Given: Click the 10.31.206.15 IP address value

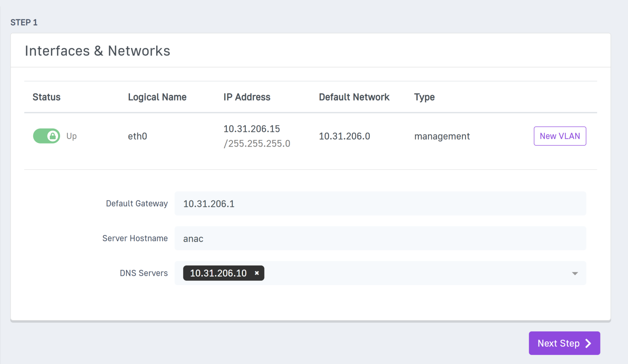Looking at the screenshot, I should 252,129.
